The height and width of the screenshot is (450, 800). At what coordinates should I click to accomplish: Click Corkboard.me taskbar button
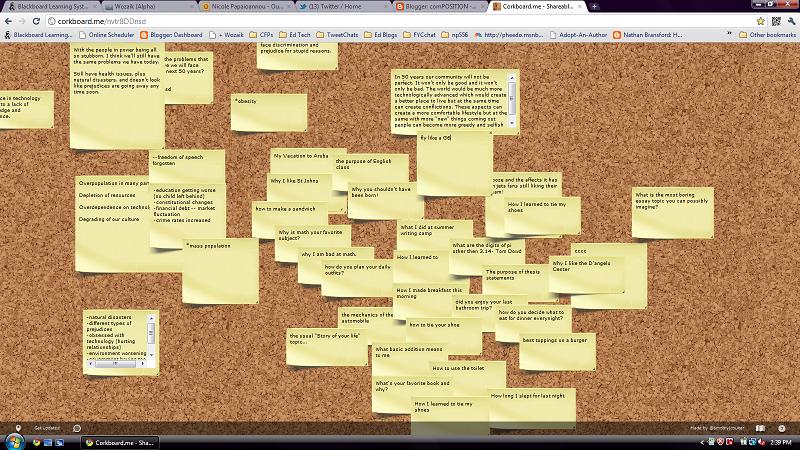tap(119, 442)
